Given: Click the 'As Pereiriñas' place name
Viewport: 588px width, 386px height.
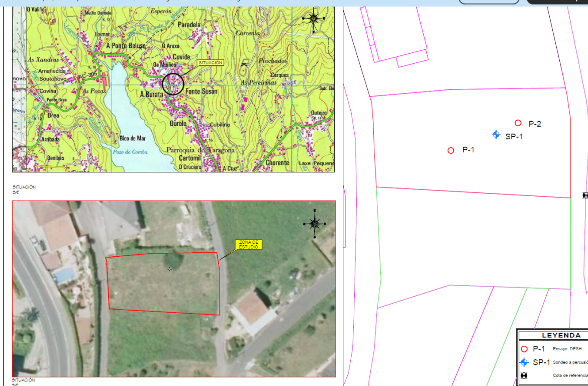Looking at the screenshot, I should [x=259, y=82].
